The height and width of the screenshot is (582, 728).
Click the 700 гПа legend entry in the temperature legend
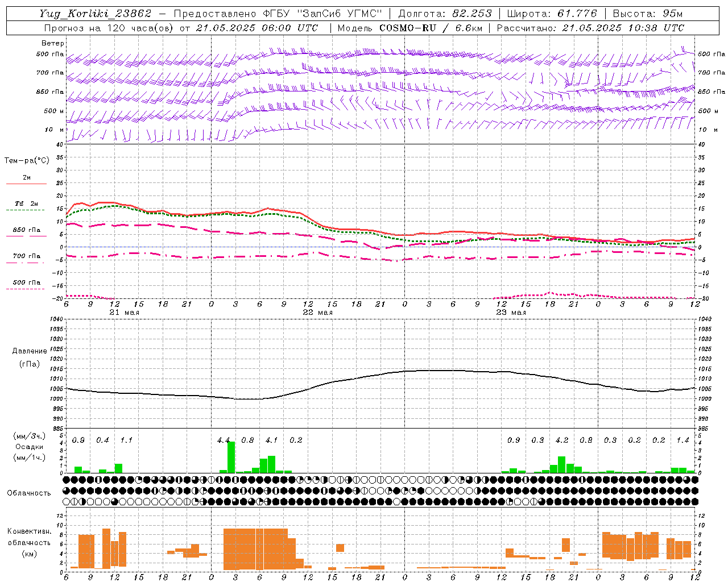pyautogui.click(x=27, y=256)
